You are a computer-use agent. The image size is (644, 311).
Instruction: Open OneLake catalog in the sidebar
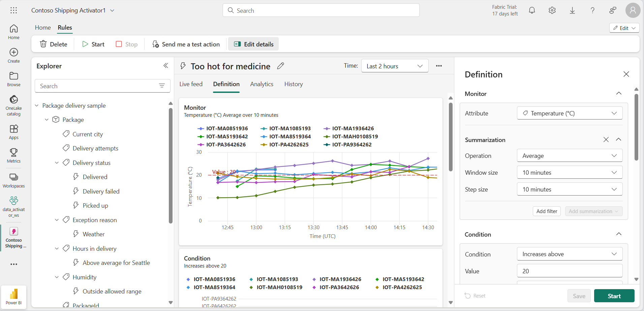[x=14, y=105]
